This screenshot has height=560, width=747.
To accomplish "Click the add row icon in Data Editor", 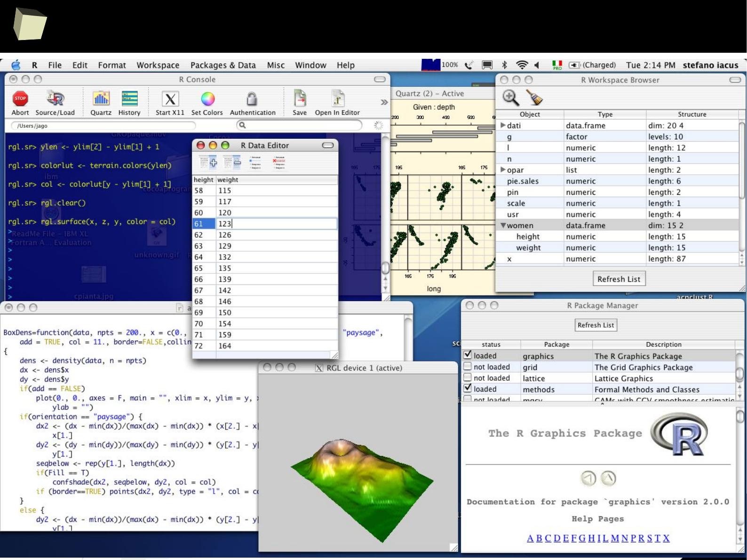I will [x=255, y=162].
